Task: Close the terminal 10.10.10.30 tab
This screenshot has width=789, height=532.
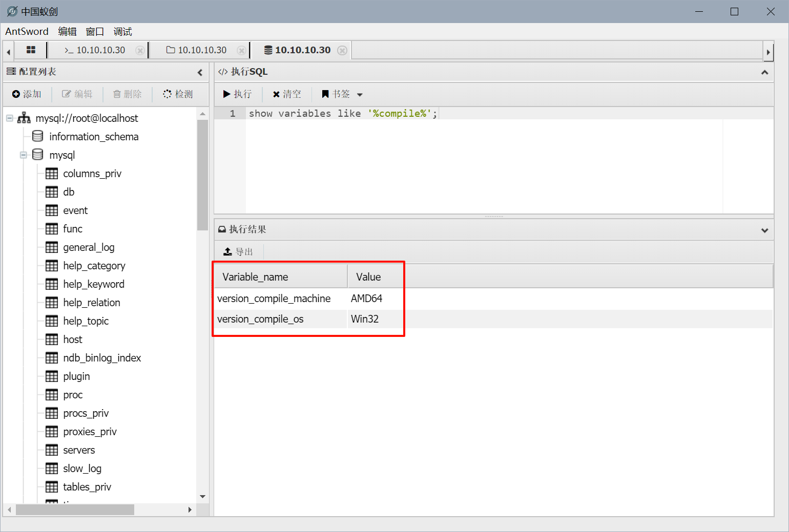Action: click(x=139, y=50)
